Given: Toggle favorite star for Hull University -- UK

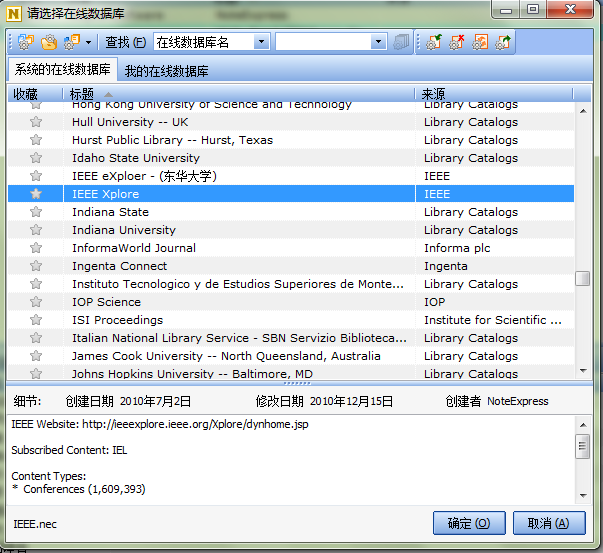Looking at the screenshot, I should click(36, 122).
